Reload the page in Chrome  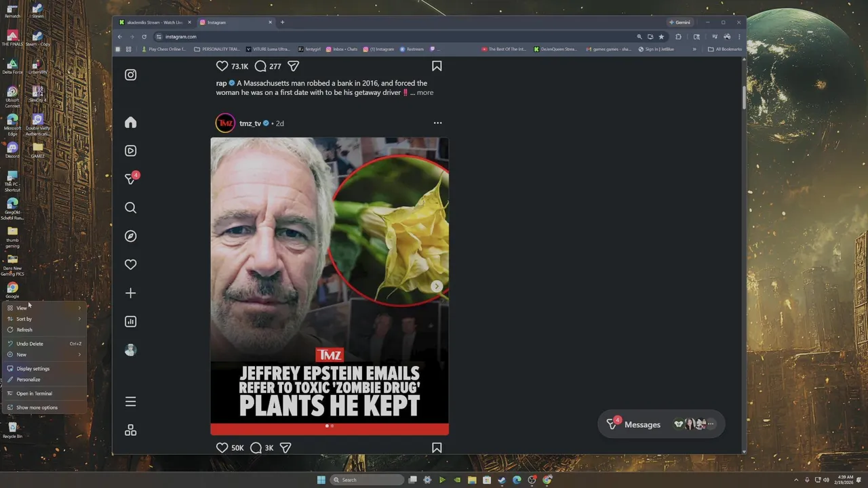(x=144, y=37)
